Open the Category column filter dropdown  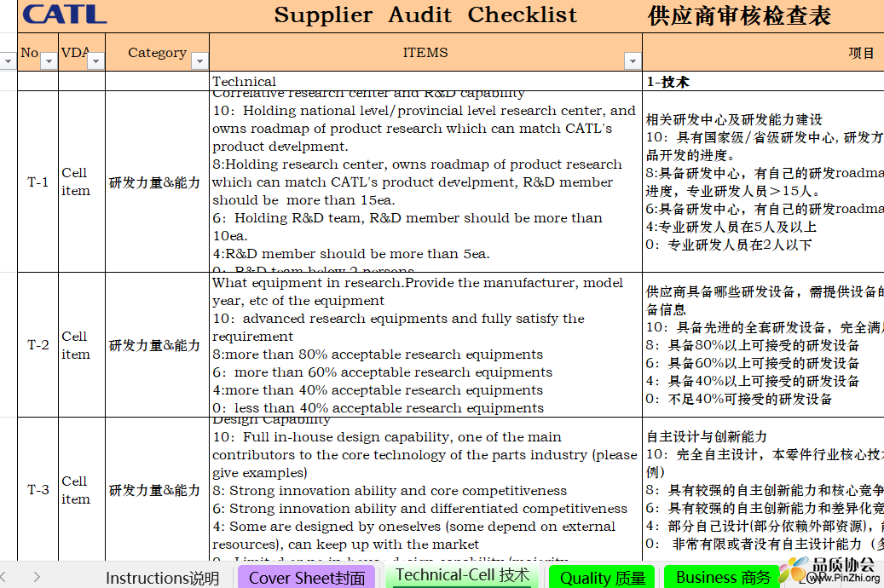coord(199,61)
